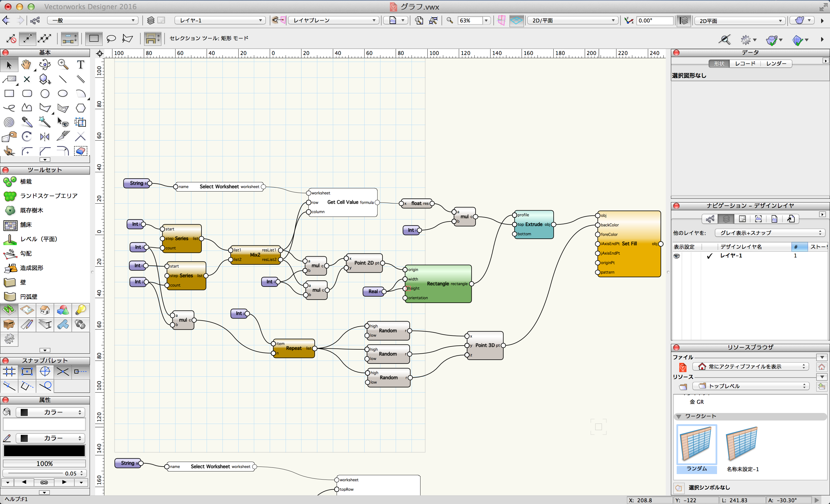Open 常にアクティブファイルを表示 file dropdown
This screenshot has width=830, height=504.
[x=750, y=366]
